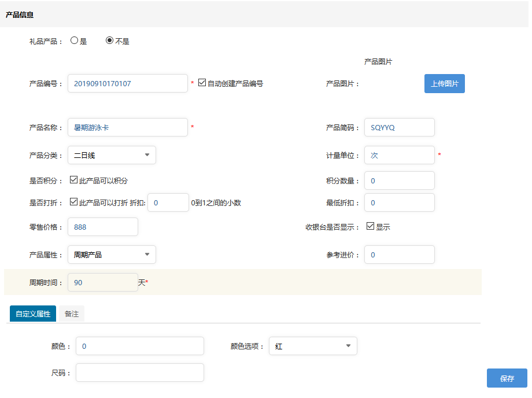This screenshot has width=532, height=398.
Task: Click the 上传图片 button
Action: pyautogui.click(x=444, y=83)
